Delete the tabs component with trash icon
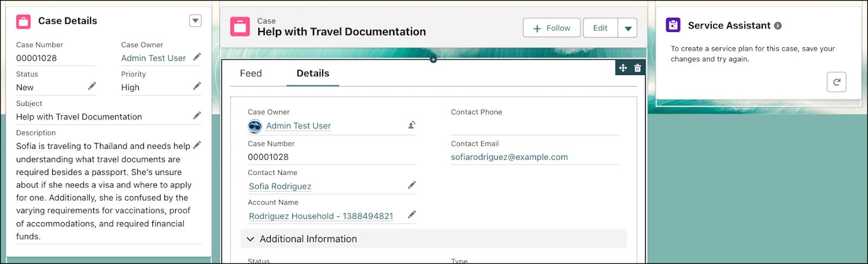 (x=637, y=68)
